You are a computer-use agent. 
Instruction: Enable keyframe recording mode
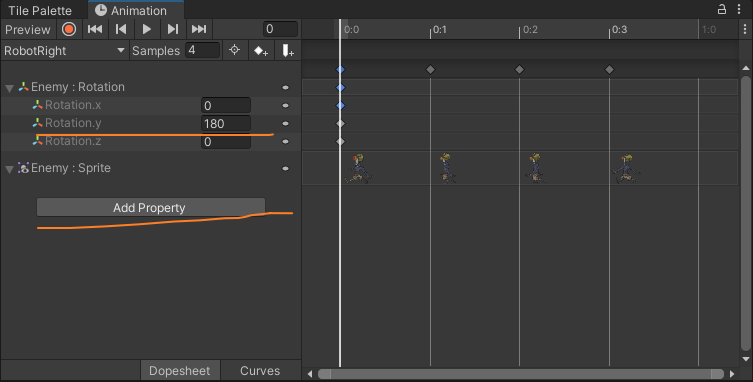click(x=69, y=29)
